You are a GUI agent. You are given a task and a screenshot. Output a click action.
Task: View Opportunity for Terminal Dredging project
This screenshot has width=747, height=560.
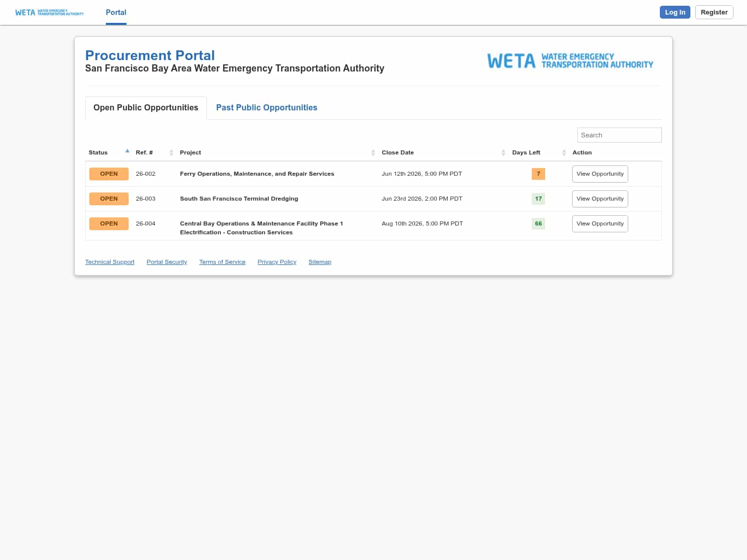(x=600, y=199)
